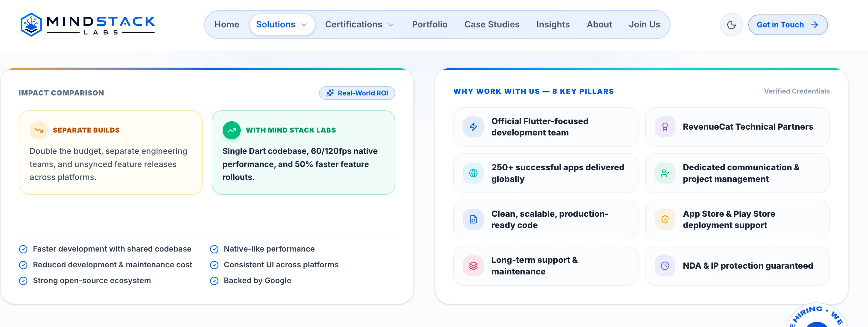Go to the Home page
The height and width of the screenshot is (327, 868).
227,25
